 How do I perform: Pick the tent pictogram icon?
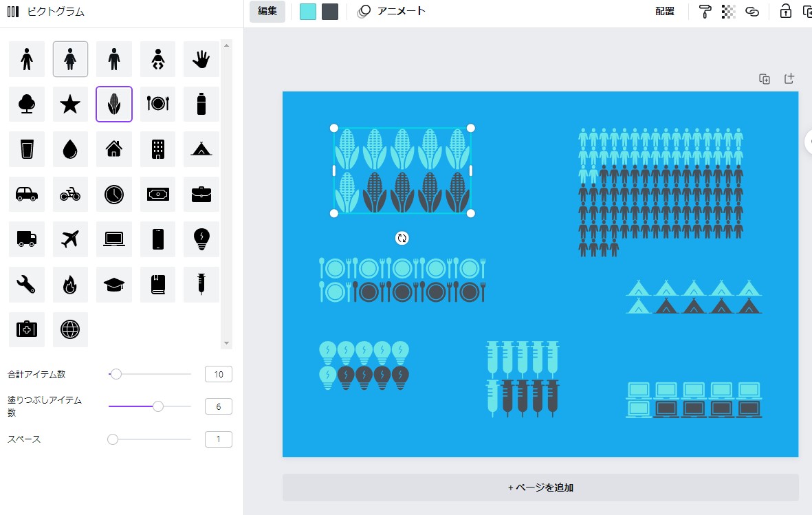pos(201,149)
